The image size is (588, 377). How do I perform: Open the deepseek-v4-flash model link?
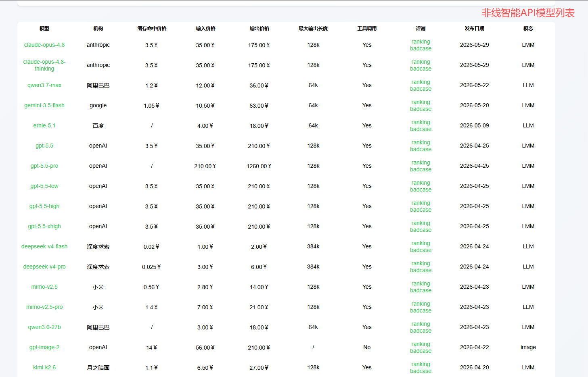tap(44, 246)
